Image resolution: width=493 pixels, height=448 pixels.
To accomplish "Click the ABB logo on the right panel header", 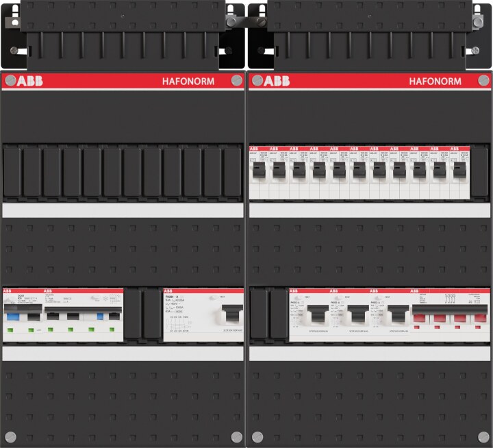I will coord(277,81).
